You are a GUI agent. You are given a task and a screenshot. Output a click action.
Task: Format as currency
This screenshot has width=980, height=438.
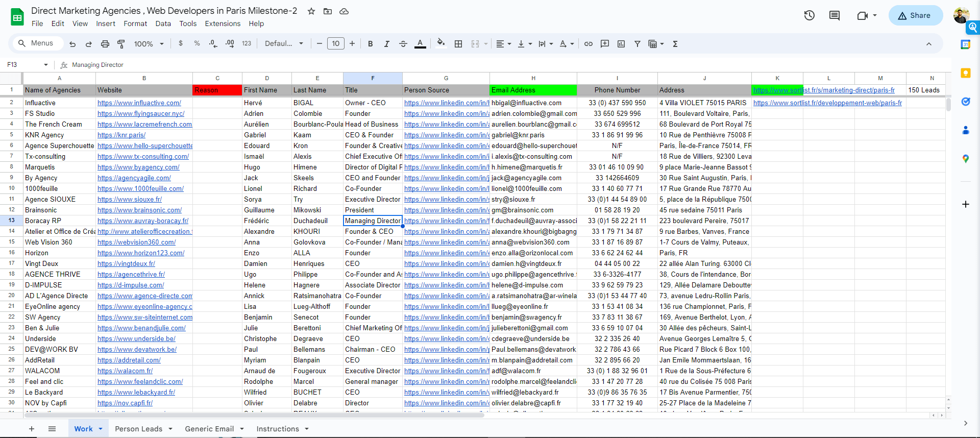[181, 43]
